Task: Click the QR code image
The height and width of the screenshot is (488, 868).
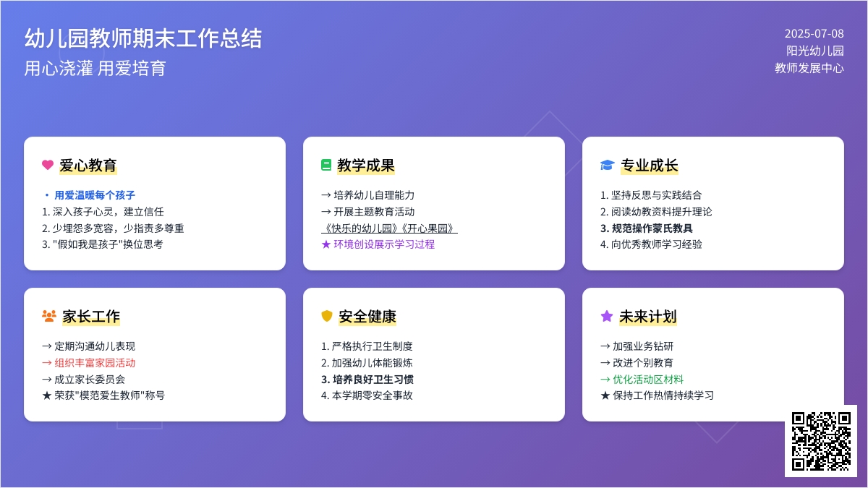Action: tap(821, 441)
